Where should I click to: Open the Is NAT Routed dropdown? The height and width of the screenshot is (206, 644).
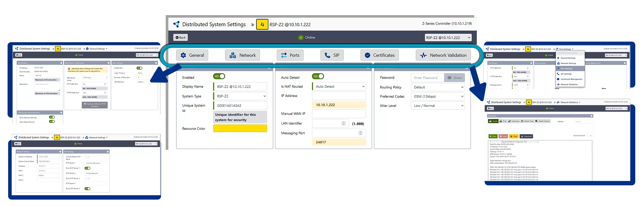click(x=339, y=86)
